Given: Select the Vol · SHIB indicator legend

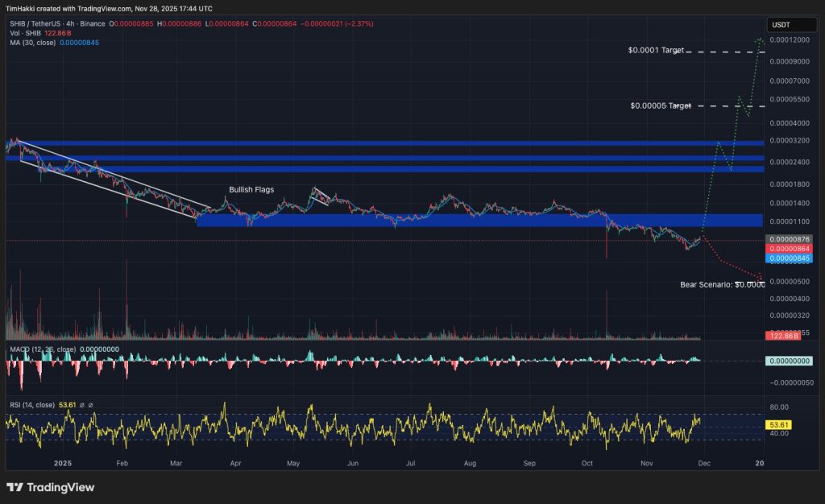Looking at the screenshot, I should [24, 34].
